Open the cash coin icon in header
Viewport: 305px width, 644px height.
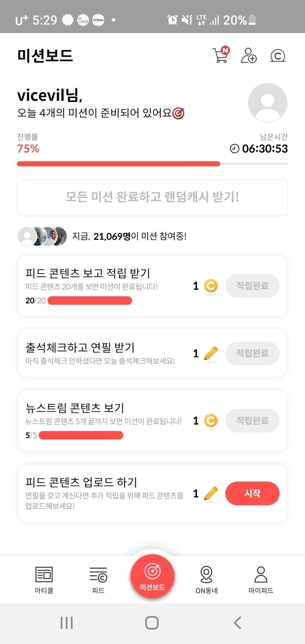[278, 56]
